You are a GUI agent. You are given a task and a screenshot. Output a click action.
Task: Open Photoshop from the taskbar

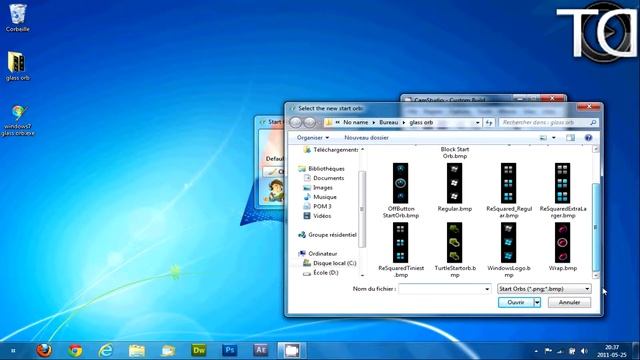click(x=230, y=350)
